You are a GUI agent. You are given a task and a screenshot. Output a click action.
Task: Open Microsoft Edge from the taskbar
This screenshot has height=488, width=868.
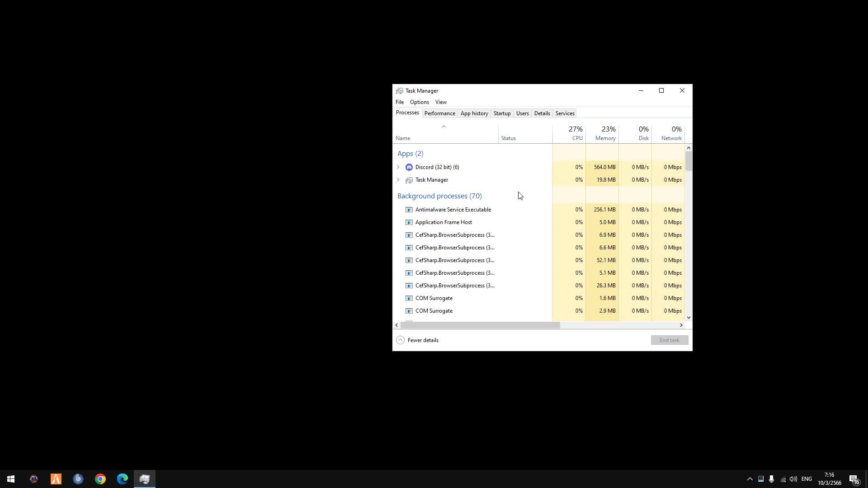pyautogui.click(x=123, y=479)
